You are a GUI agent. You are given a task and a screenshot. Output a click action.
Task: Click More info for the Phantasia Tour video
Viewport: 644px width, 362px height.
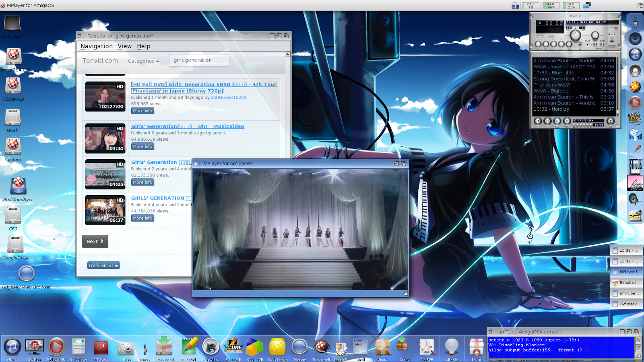[143, 111]
